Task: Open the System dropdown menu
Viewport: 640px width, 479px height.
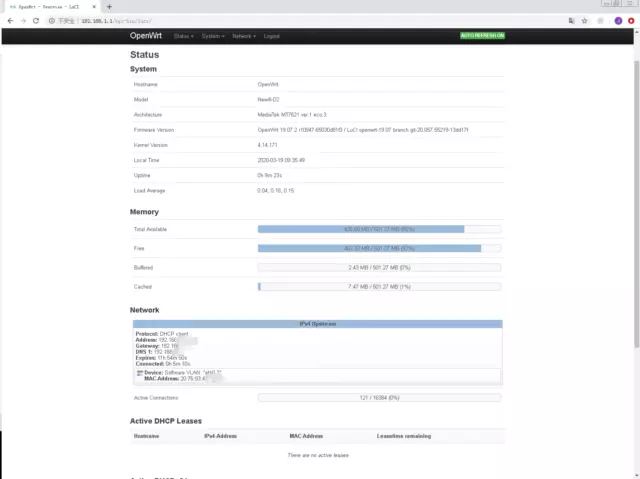Action: pos(213,36)
